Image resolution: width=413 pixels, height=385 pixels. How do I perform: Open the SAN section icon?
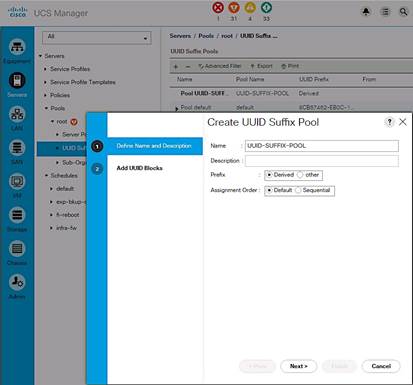pos(17,148)
